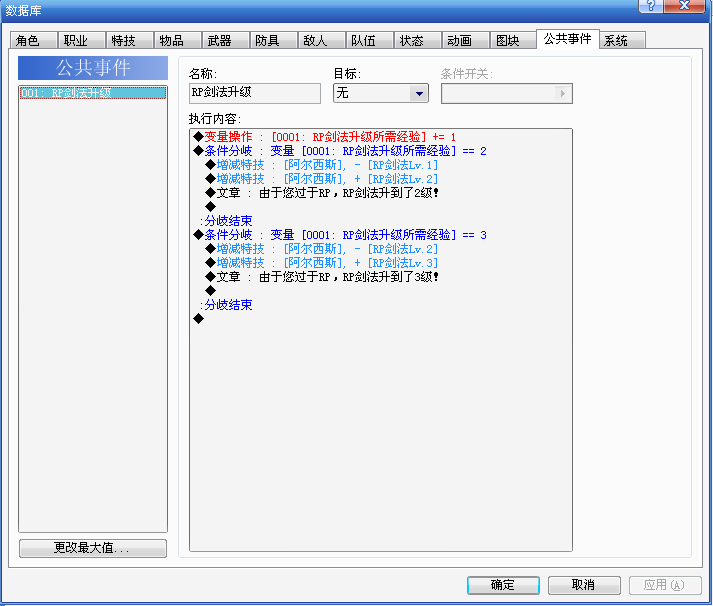Click the 公共事件 tab
This screenshot has width=713, height=606.
tap(568, 39)
